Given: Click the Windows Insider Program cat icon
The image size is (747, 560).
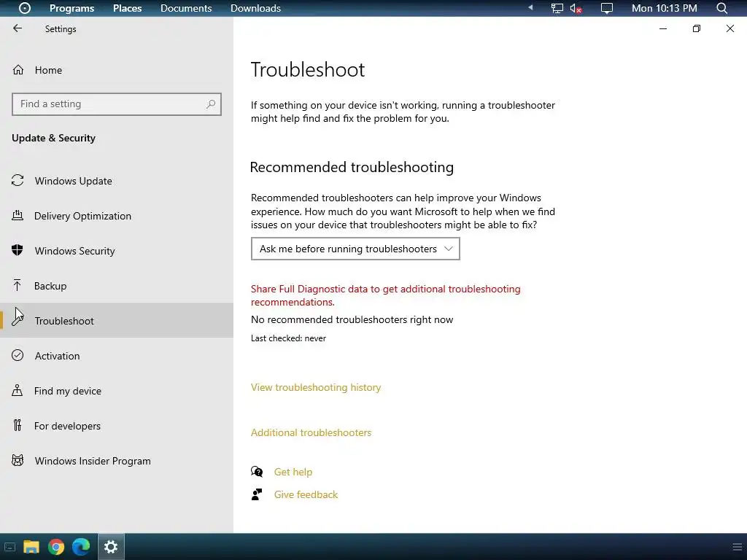Looking at the screenshot, I should click(x=18, y=461).
